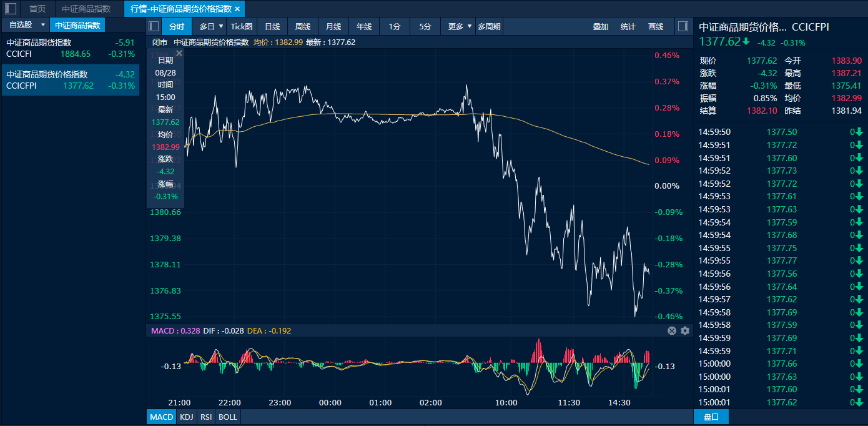868x426 pixels.
Task: Close the 行情-中证商品期货价格指数 tab
Action: (x=237, y=9)
